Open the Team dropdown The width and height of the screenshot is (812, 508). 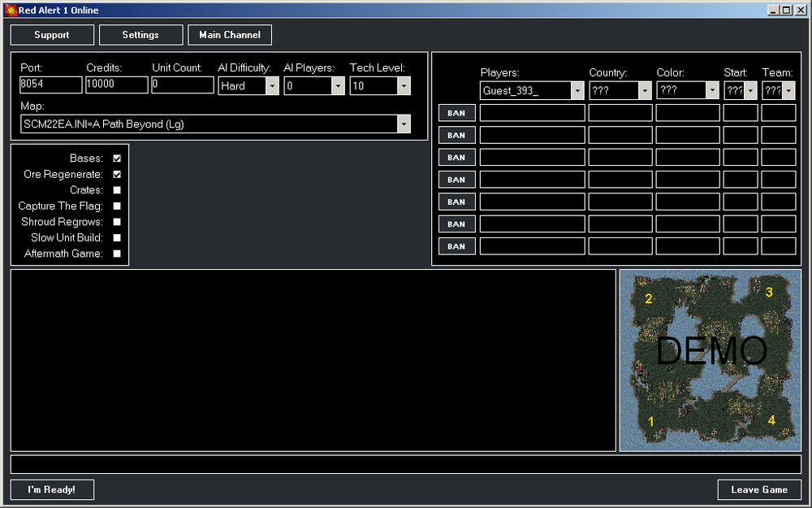788,91
